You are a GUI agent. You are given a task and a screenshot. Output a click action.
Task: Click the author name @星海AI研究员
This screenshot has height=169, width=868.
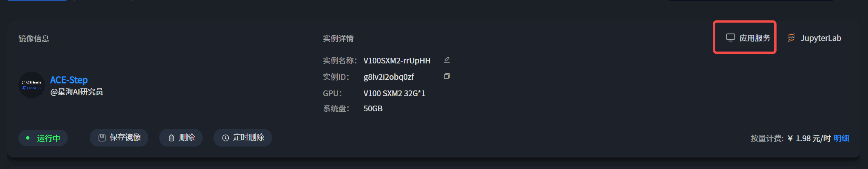[76, 92]
